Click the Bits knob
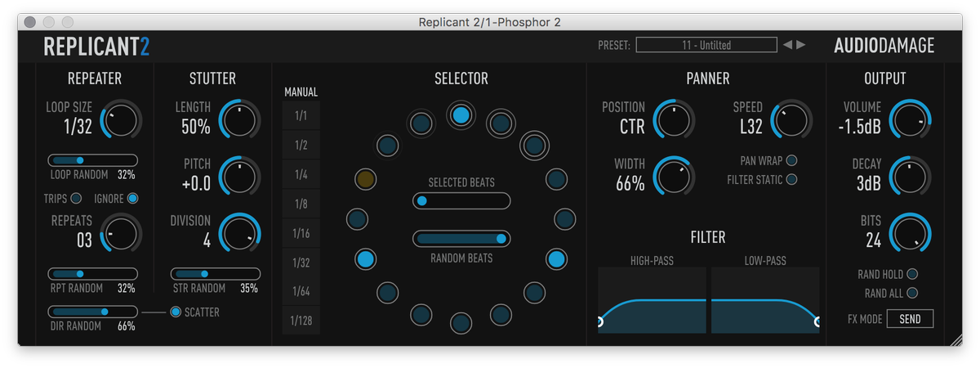Screen dimensions: 980x368 coord(910,233)
